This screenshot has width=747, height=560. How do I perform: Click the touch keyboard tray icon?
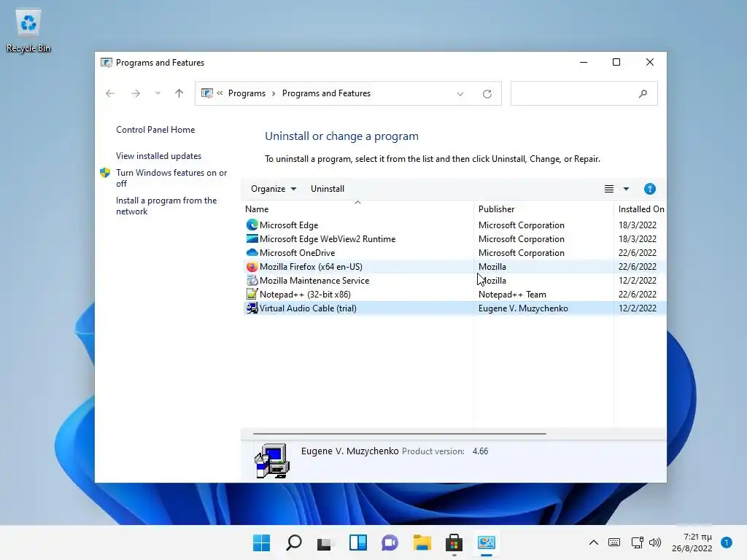point(614,542)
